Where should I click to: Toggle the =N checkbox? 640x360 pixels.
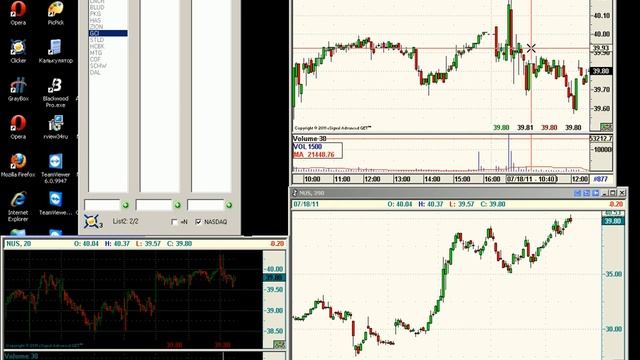[x=174, y=222]
